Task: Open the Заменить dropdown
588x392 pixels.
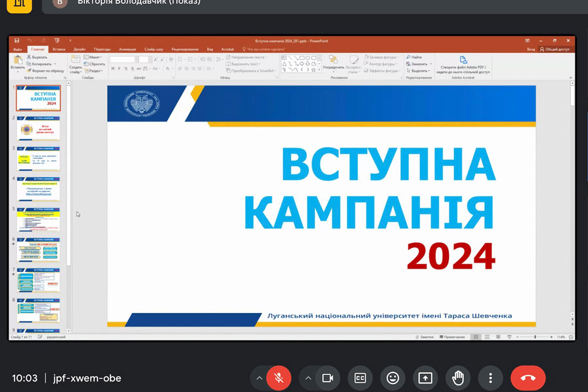Action: (x=419, y=64)
